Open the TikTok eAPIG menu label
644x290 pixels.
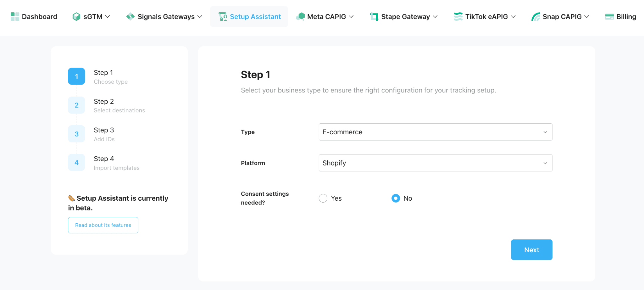coord(486,17)
